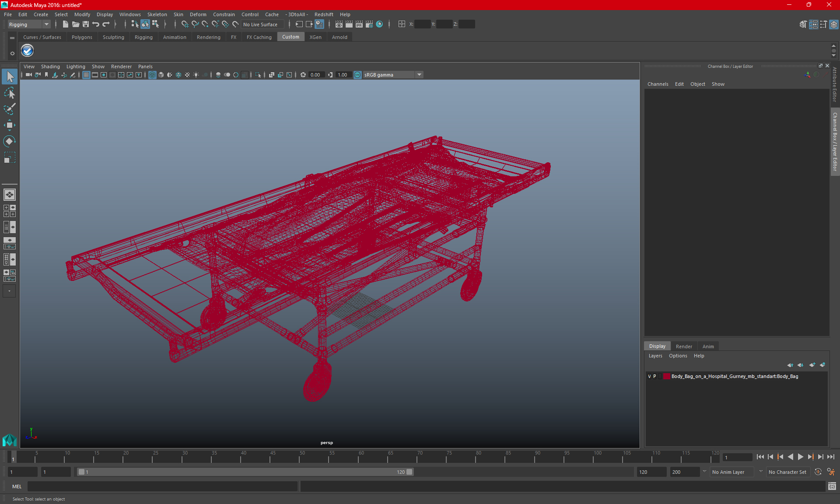Select the Lasso selection tool

pos(10,93)
